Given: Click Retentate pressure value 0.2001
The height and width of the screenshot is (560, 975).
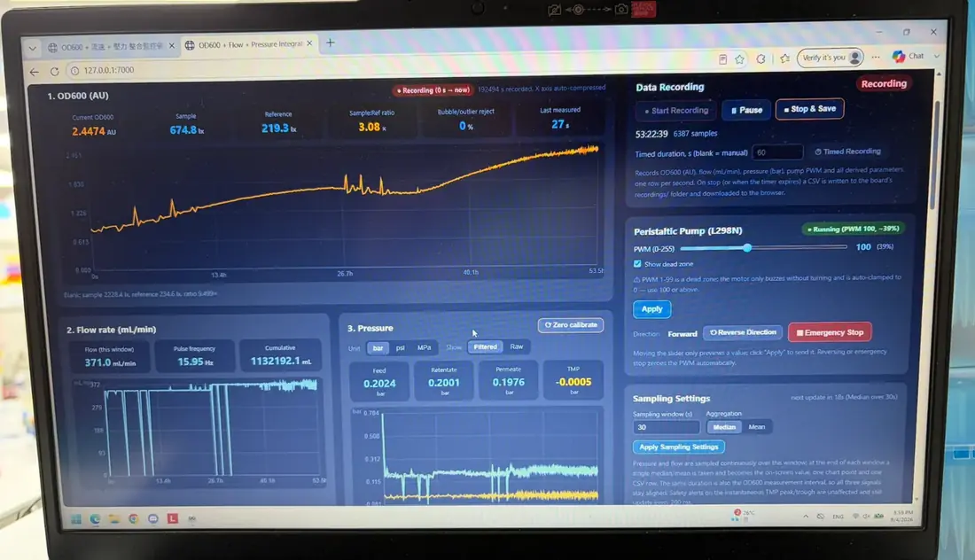Looking at the screenshot, I should (444, 383).
